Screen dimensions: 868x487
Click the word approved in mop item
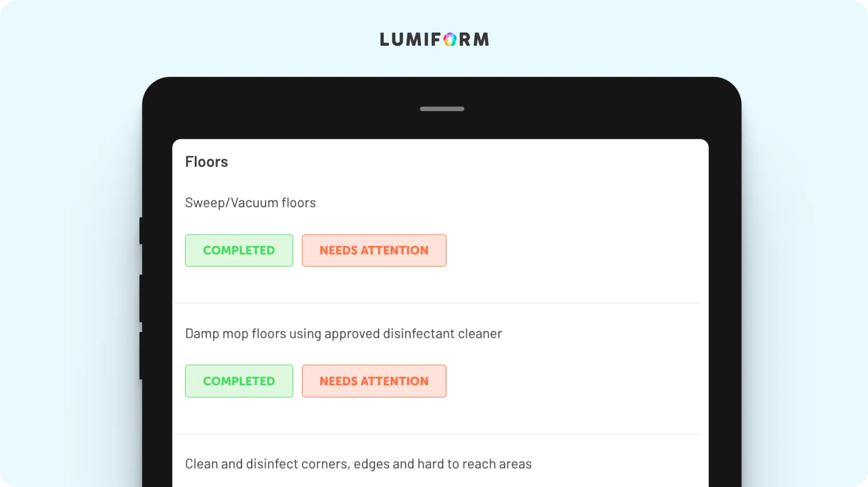(x=352, y=334)
